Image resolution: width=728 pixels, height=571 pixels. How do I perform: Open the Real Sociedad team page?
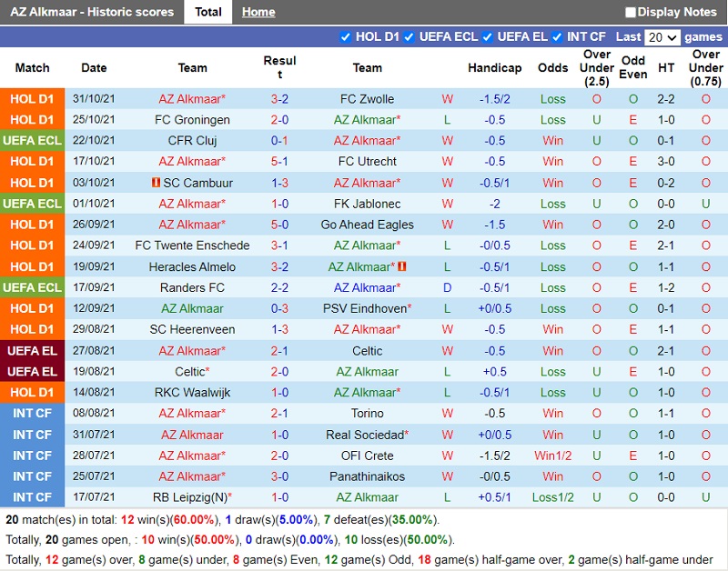click(x=367, y=435)
